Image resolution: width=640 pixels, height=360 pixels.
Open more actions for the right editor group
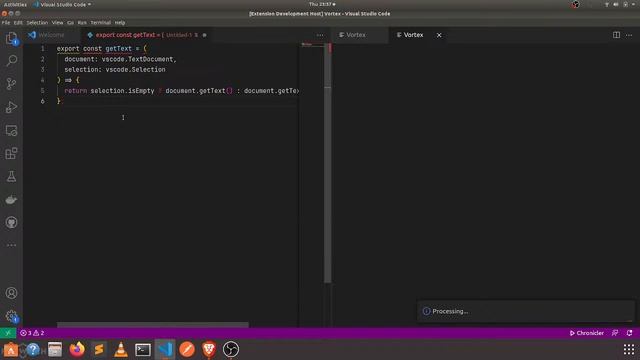point(629,35)
